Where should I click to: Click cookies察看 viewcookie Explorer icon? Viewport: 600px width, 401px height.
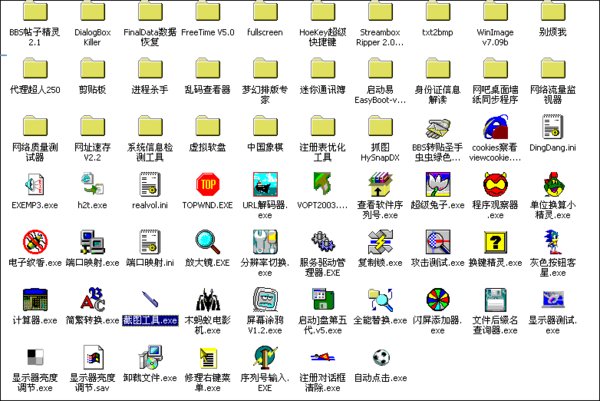pyautogui.click(x=495, y=127)
